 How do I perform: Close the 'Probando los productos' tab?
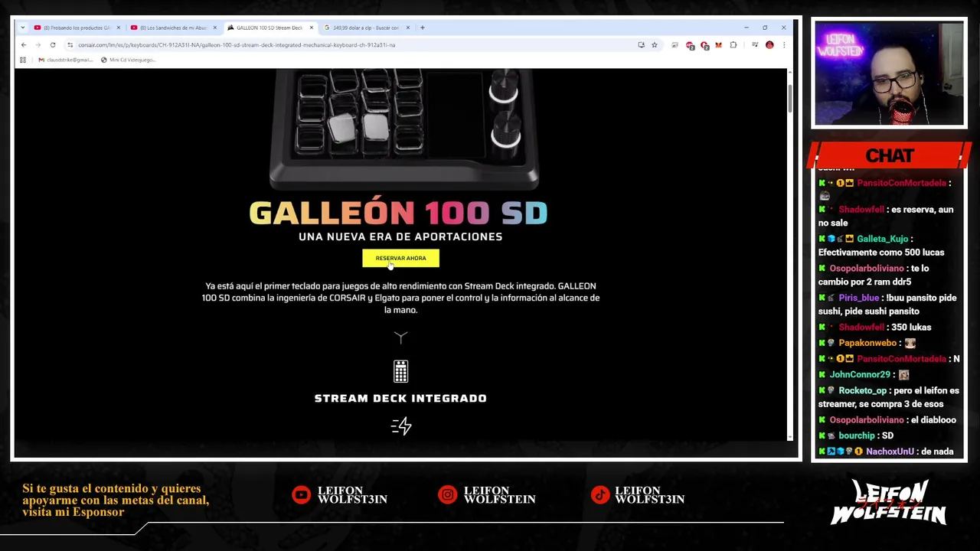(118, 28)
